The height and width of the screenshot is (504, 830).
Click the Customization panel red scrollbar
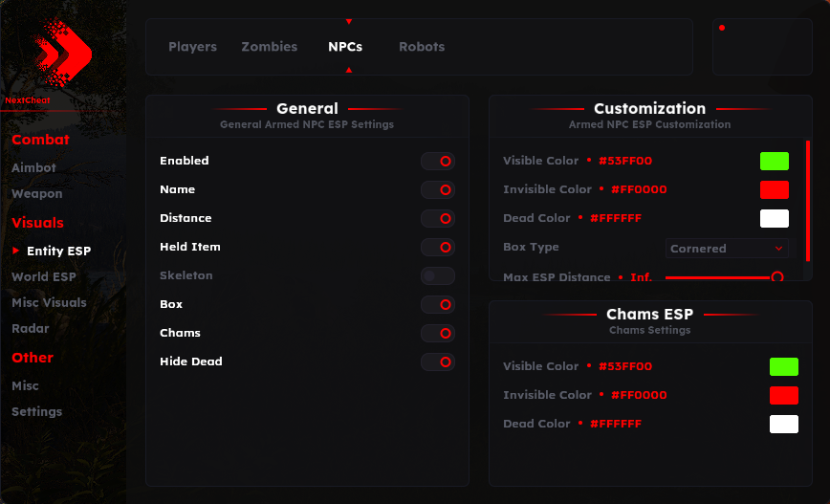[808, 201]
